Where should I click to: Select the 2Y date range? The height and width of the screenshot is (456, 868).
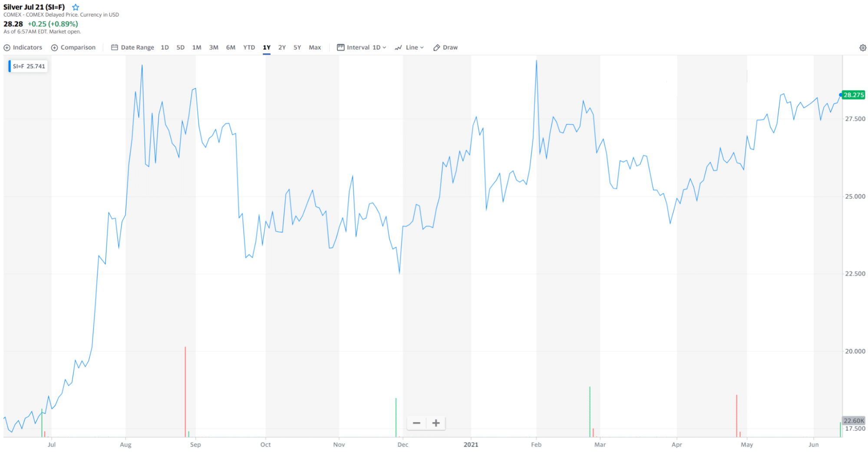(x=282, y=47)
